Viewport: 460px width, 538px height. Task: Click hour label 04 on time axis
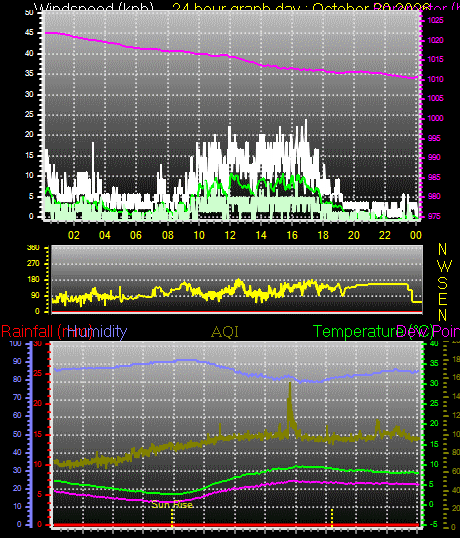(x=105, y=235)
